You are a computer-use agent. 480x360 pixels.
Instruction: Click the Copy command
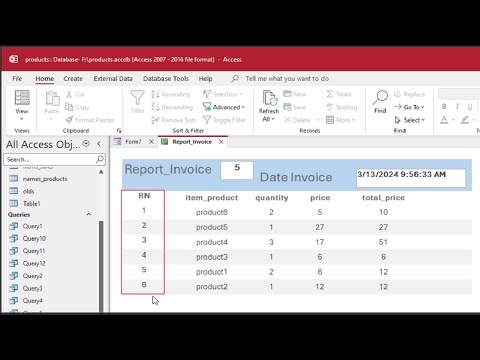click(77, 107)
